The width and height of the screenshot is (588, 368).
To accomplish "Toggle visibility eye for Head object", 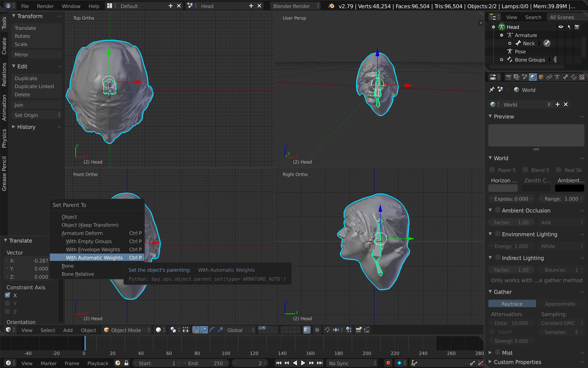I will (x=561, y=27).
